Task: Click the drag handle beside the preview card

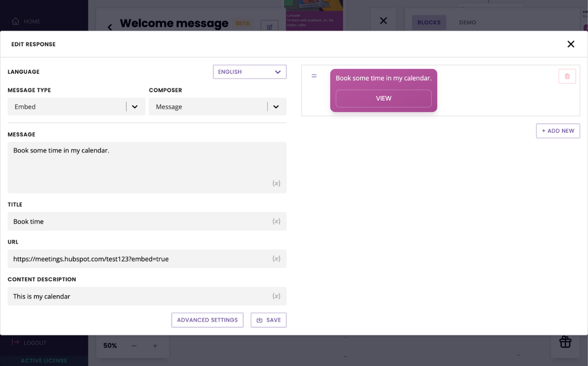Action: (x=314, y=75)
